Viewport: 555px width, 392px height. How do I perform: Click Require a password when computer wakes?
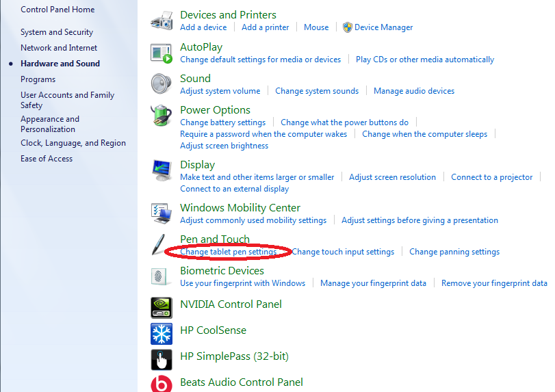pos(263,134)
